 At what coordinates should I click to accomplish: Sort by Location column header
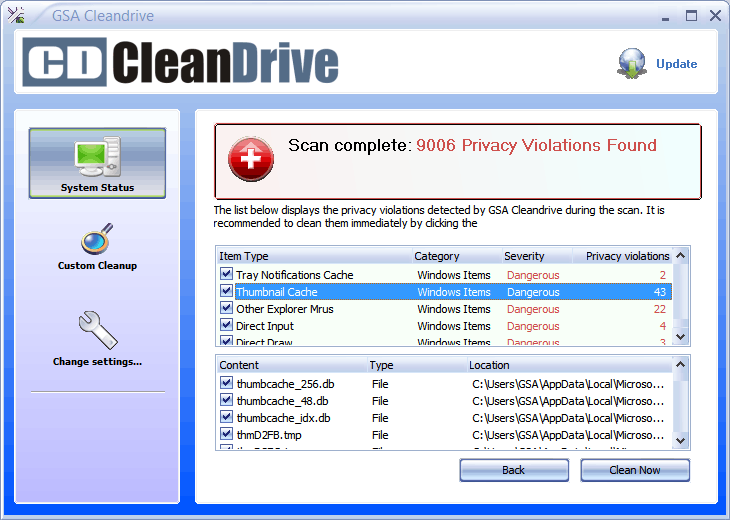tap(570, 365)
